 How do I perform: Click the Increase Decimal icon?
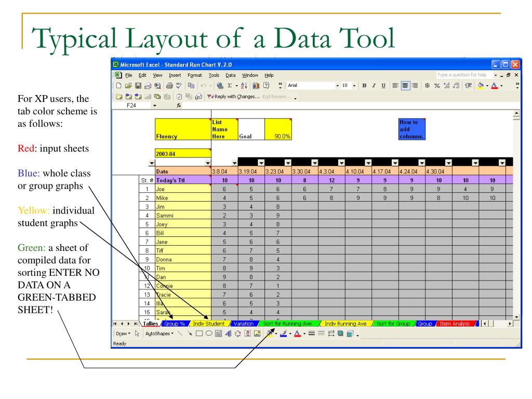447,86
